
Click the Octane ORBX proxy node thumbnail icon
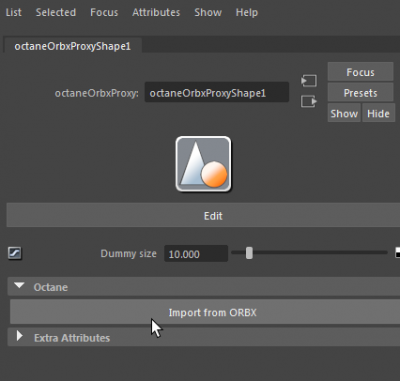[203, 164]
